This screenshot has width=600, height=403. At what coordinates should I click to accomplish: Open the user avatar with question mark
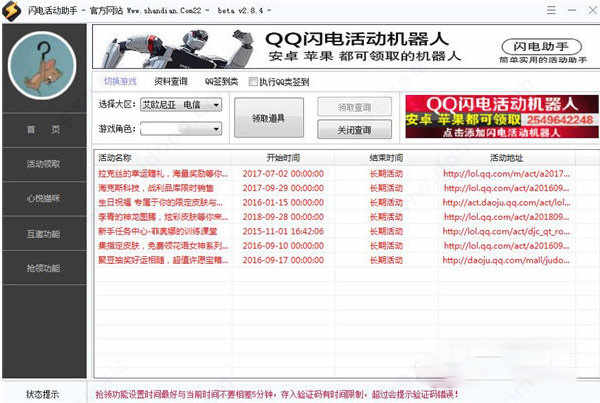tap(42, 66)
